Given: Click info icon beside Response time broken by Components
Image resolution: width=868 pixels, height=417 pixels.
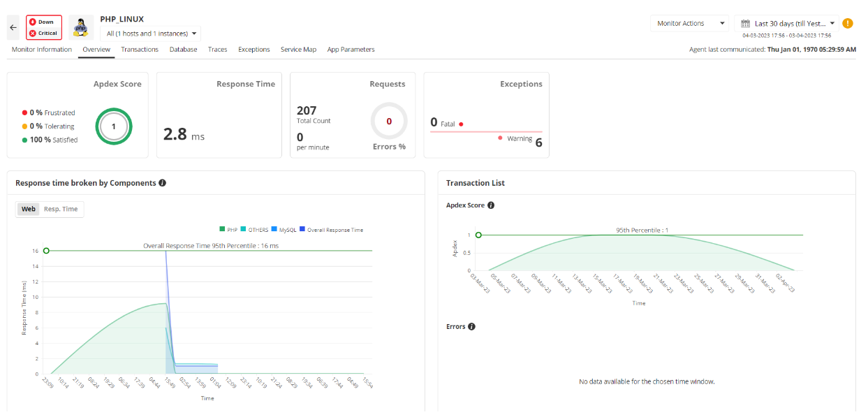Looking at the screenshot, I should 163,183.
